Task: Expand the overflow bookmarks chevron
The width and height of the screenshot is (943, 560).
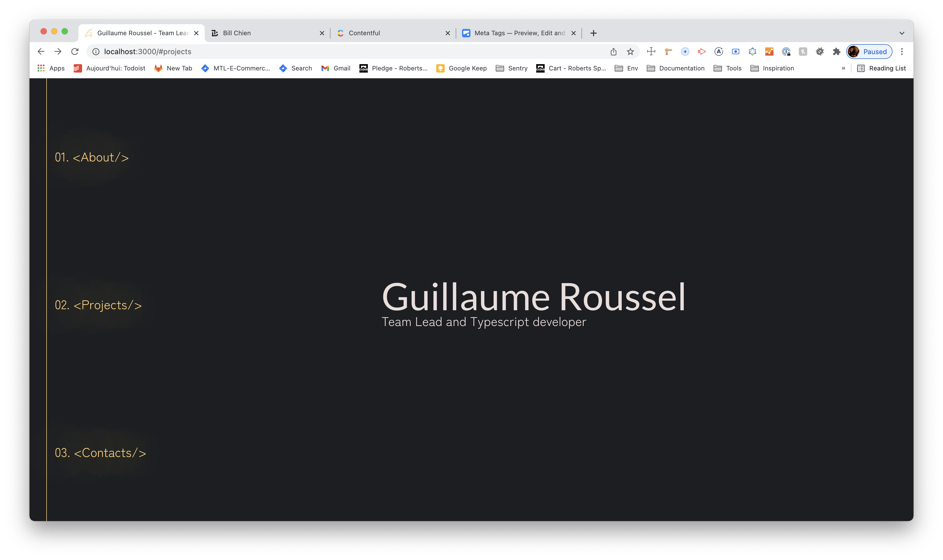Action: click(843, 68)
